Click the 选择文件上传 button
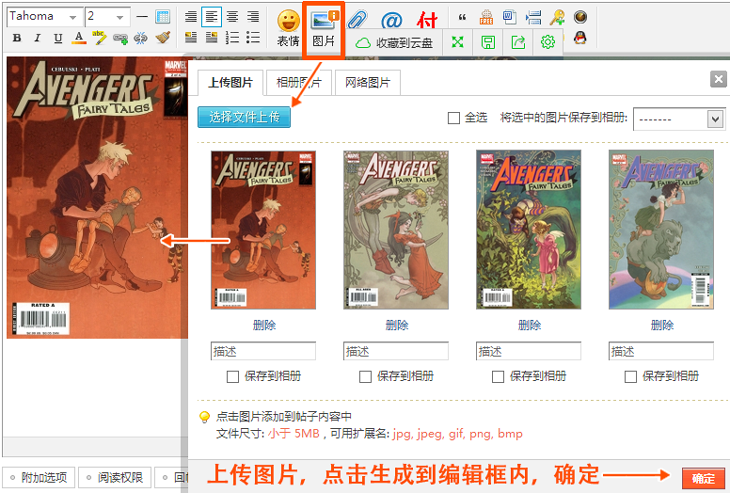The height and width of the screenshot is (493, 730). click(244, 117)
